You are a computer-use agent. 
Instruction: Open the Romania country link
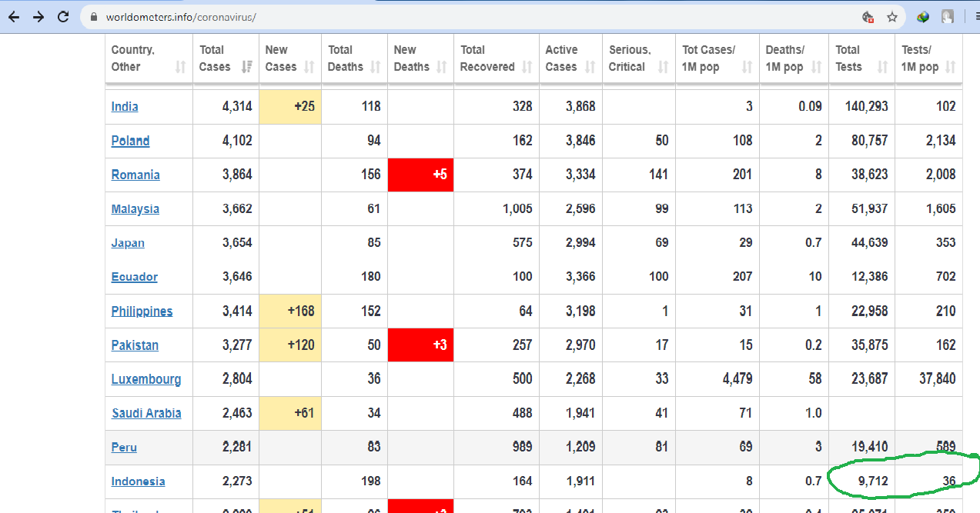coord(135,175)
